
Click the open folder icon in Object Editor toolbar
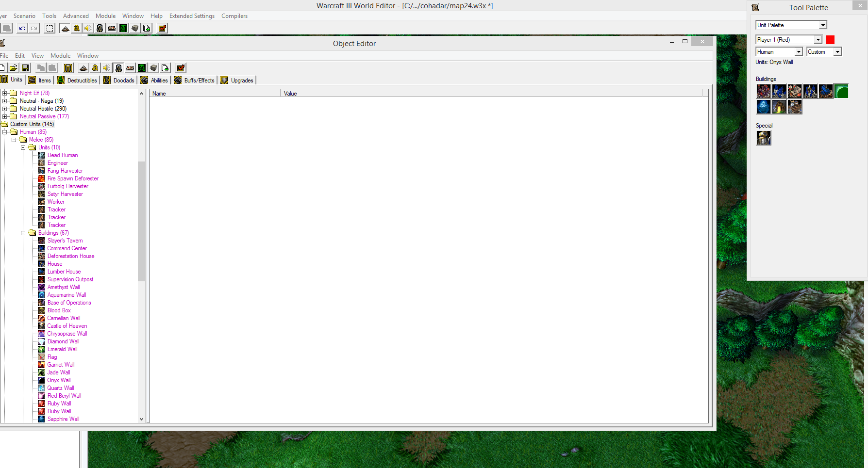point(14,68)
